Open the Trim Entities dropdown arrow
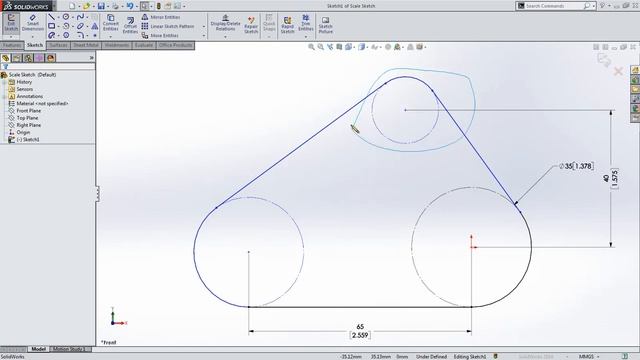This screenshot has height=360, width=640. 306,37
